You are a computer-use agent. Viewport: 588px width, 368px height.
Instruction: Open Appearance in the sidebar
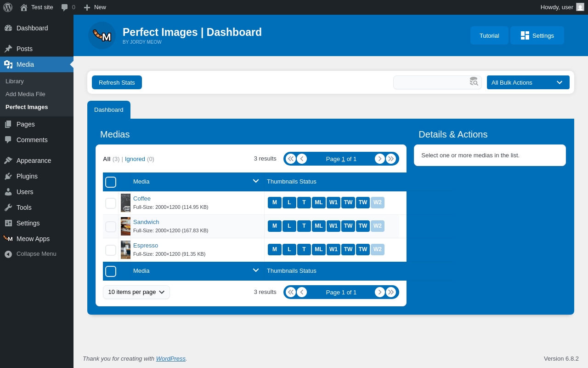(x=37, y=161)
